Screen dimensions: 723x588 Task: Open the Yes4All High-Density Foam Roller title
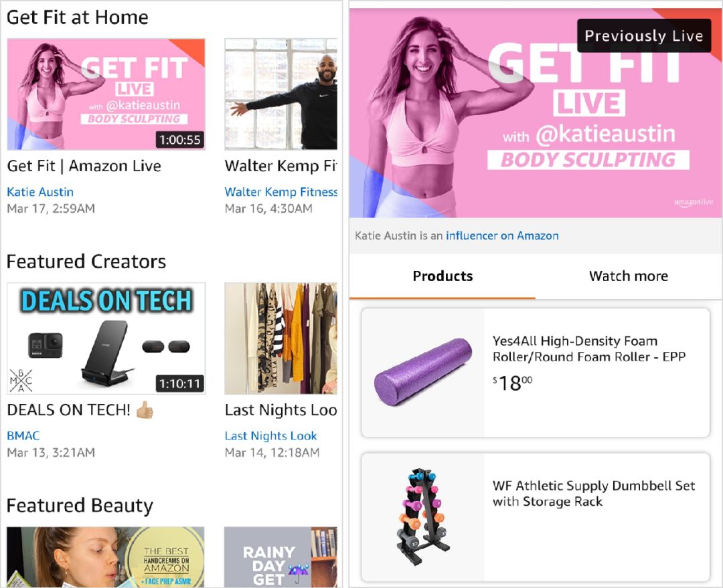[x=589, y=349]
